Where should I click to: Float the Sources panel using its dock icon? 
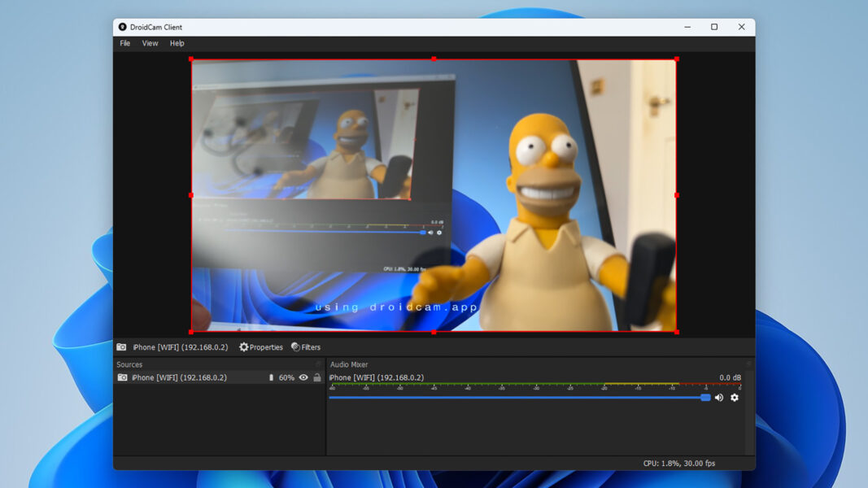319,364
